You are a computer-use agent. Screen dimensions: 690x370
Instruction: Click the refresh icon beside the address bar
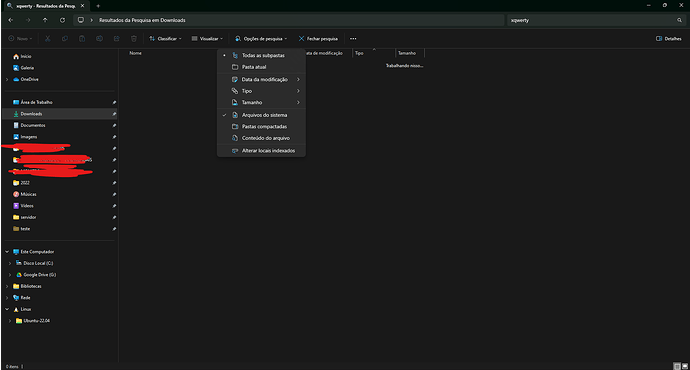62,20
